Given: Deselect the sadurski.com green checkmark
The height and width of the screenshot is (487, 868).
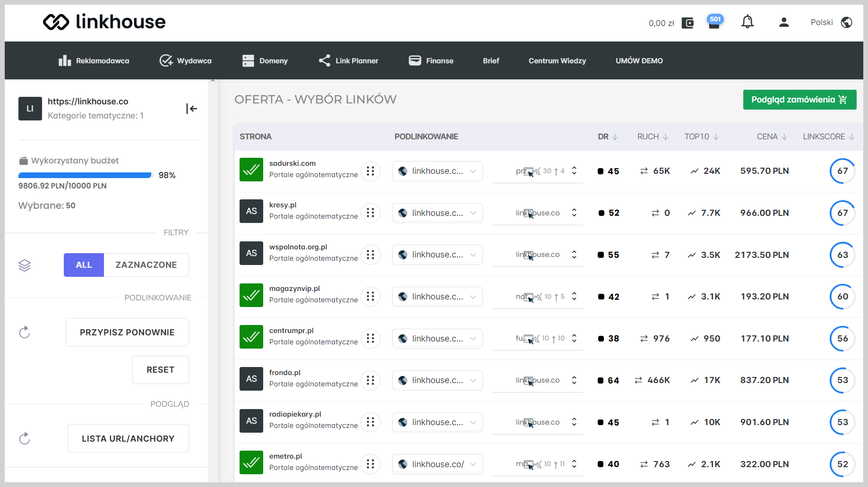Looking at the screenshot, I should [x=251, y=170].
